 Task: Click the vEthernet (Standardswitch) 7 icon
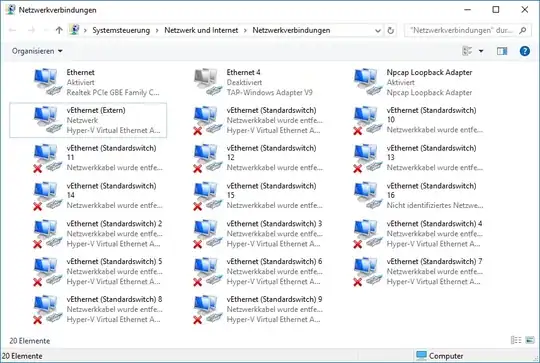368,271
